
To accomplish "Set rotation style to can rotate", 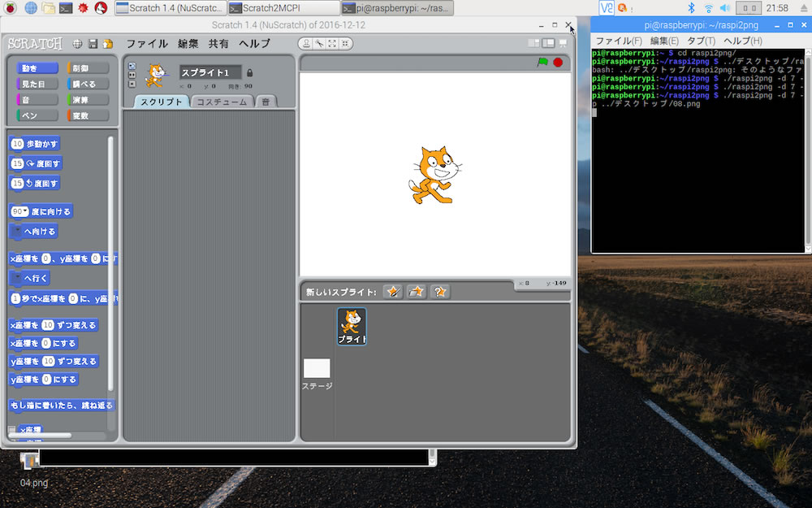I will click(132, 66).
